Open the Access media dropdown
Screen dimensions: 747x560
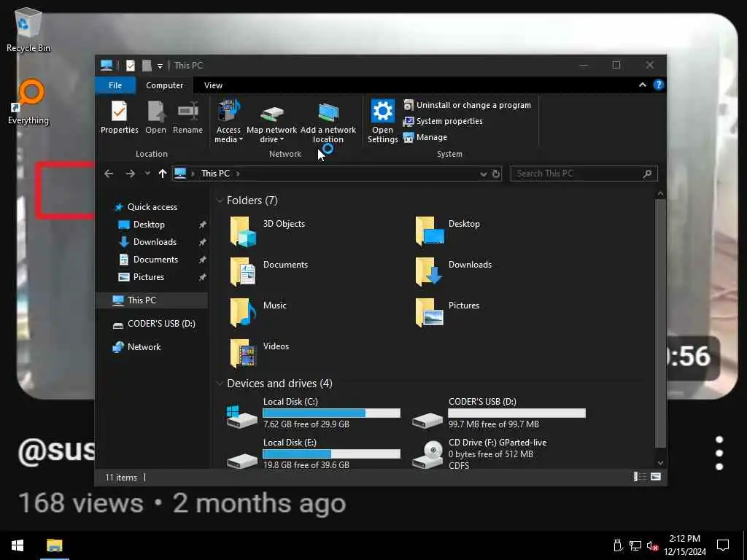[x=228, y=122]
